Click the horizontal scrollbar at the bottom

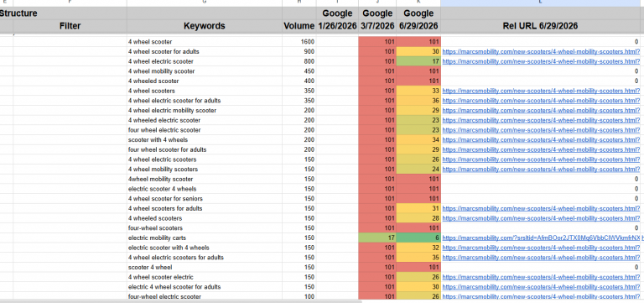181,301
